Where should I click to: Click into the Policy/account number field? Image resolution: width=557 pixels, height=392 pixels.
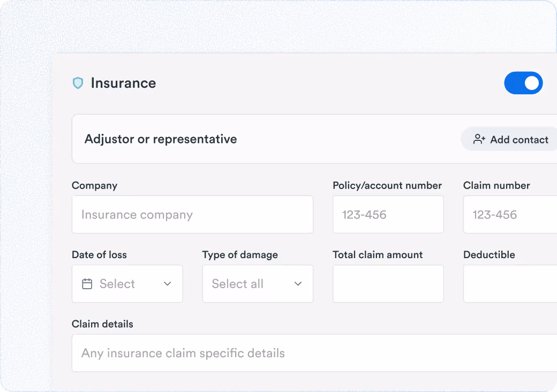click(388, 215)
